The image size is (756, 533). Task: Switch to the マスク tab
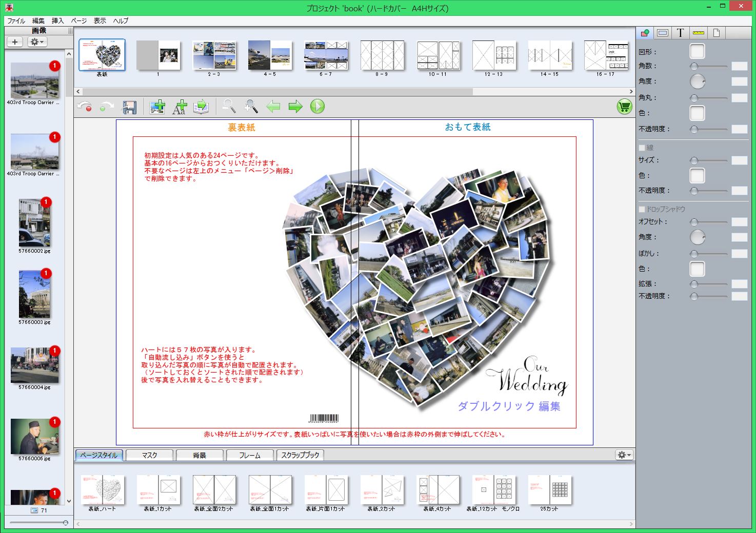pyautogui.click(x=149, y=455)
